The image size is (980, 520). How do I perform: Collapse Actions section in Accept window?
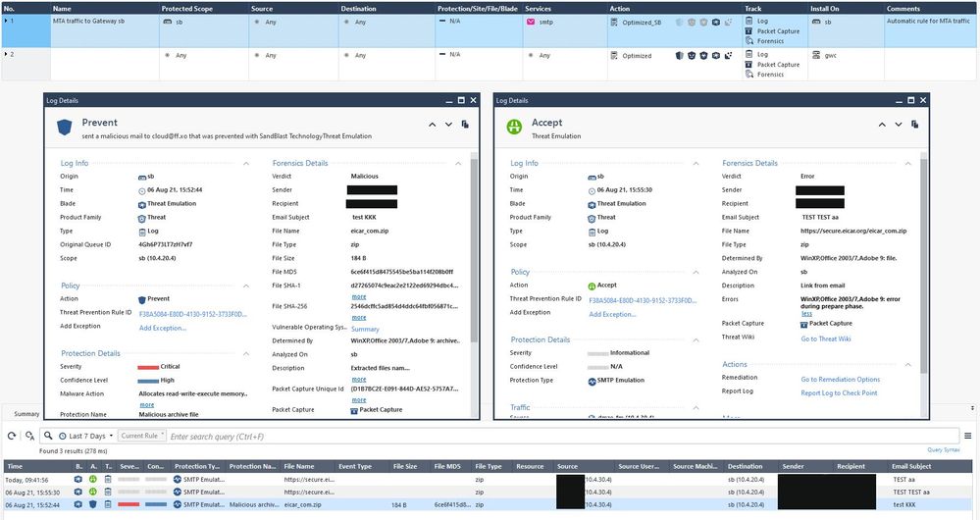coord(907,364)
